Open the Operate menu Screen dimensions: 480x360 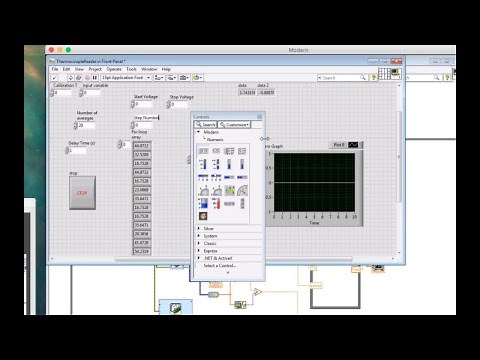click(x=114, y=69)
